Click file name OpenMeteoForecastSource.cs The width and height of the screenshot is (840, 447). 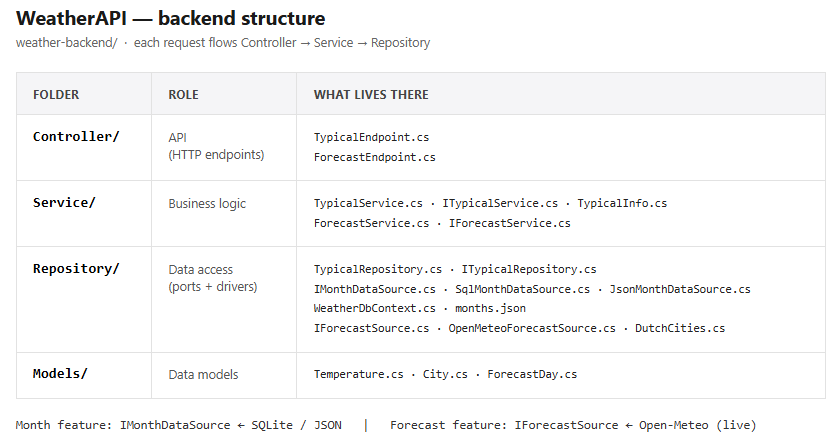(532, 328)
